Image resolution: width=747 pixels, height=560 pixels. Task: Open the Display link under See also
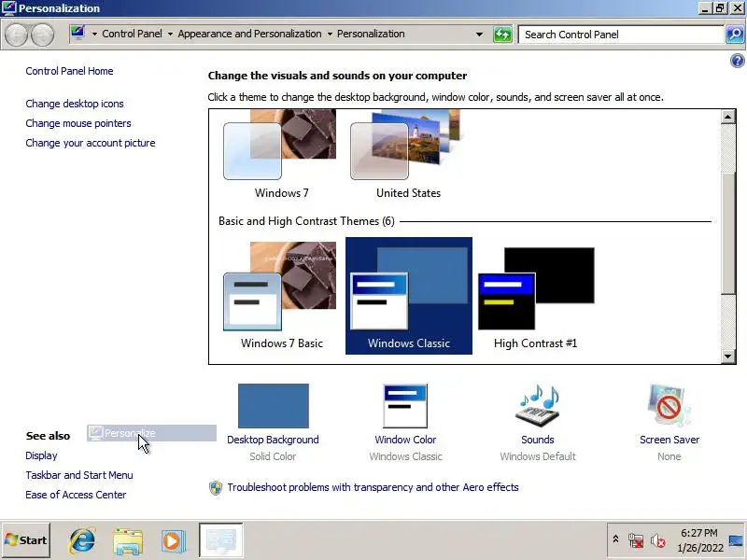41,455
